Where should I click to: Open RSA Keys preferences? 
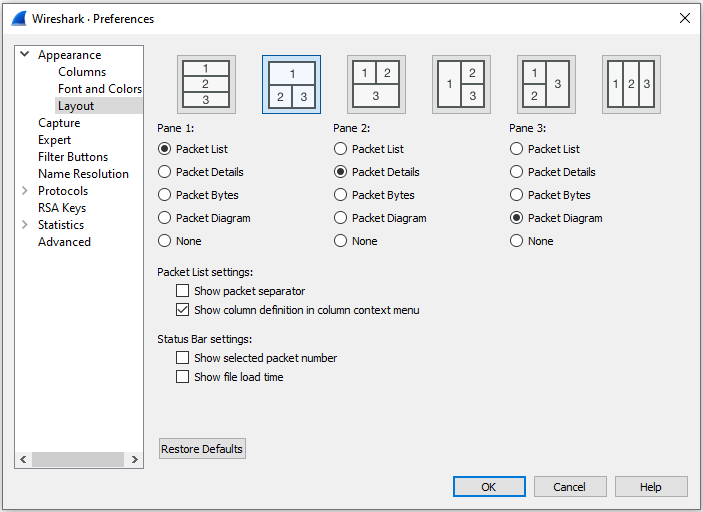(x=62, y=208)
